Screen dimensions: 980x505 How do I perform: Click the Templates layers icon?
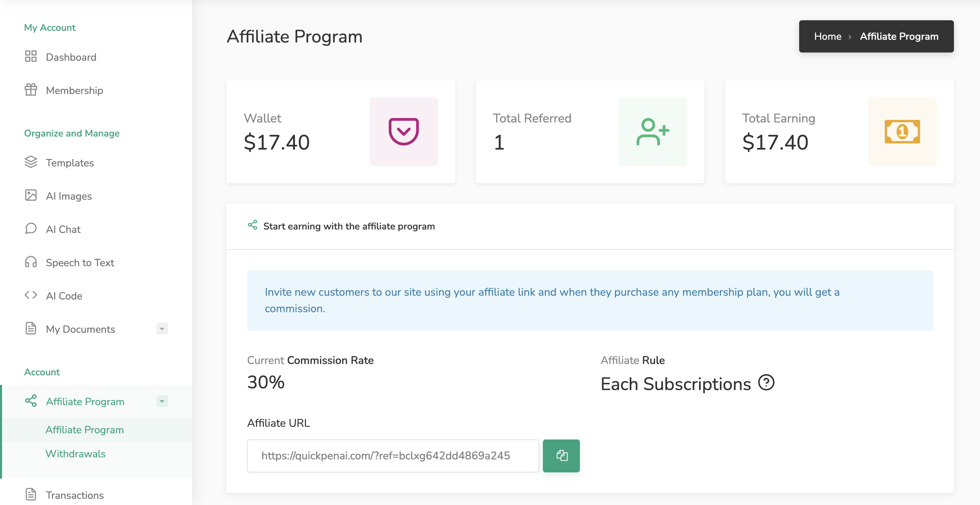31,162
